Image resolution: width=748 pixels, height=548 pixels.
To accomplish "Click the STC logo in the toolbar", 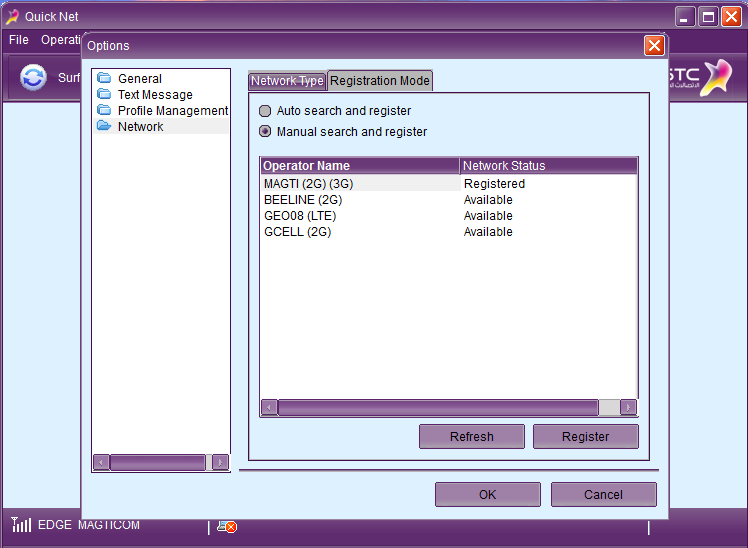I will pyautogui.click(x=700, y=78).
